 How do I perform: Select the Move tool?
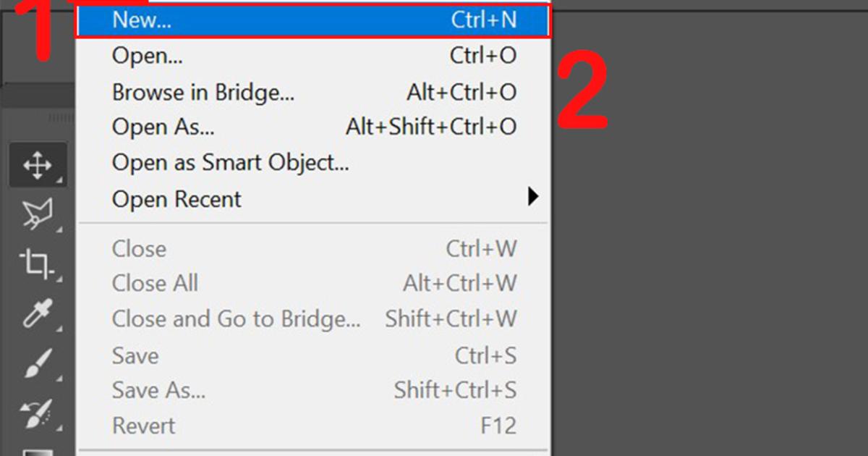pos(37,166)
